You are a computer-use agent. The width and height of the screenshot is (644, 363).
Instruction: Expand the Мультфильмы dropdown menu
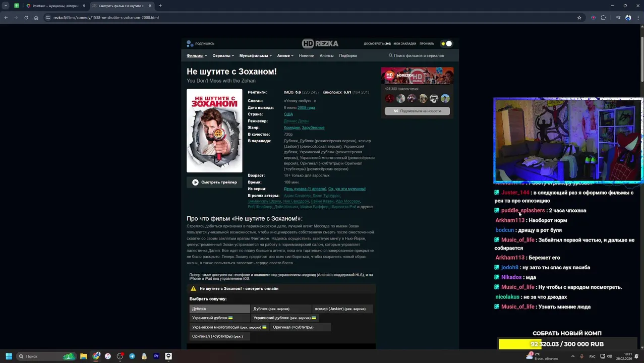pyautogui.click(x=256, y=55)
